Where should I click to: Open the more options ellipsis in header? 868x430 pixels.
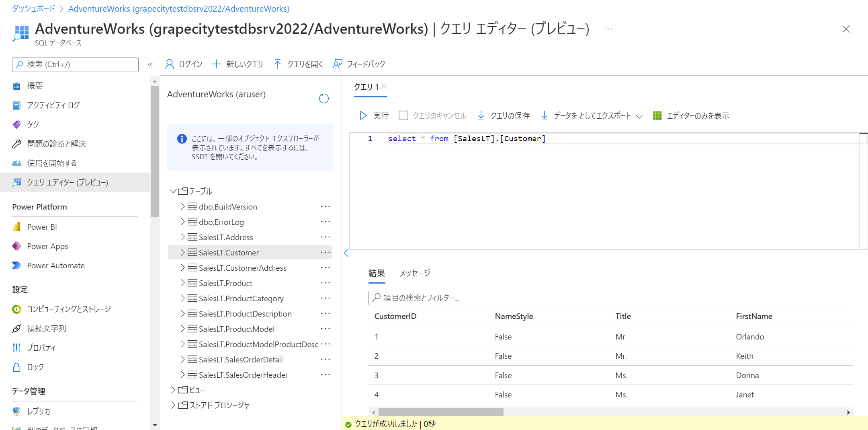click(609, 29)
